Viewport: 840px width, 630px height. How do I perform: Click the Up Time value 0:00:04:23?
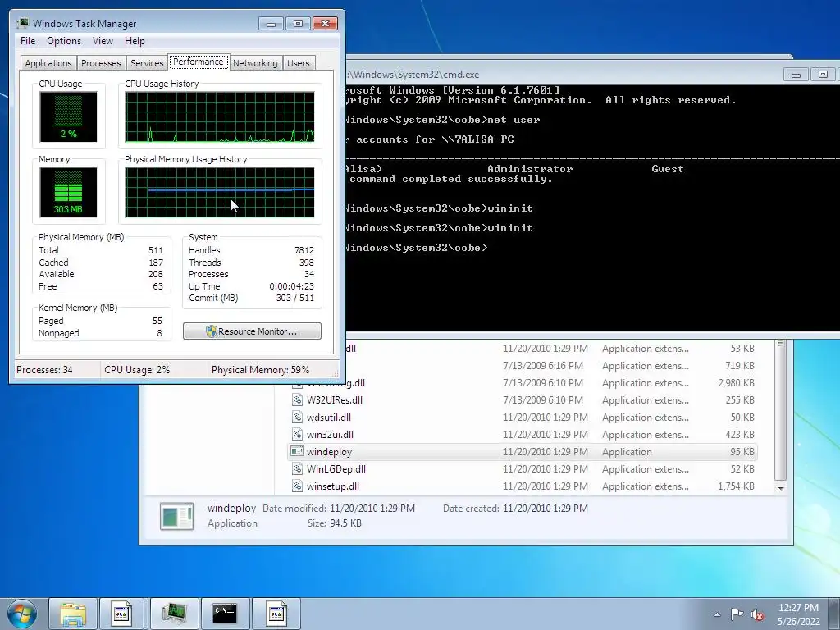(291, 286)
